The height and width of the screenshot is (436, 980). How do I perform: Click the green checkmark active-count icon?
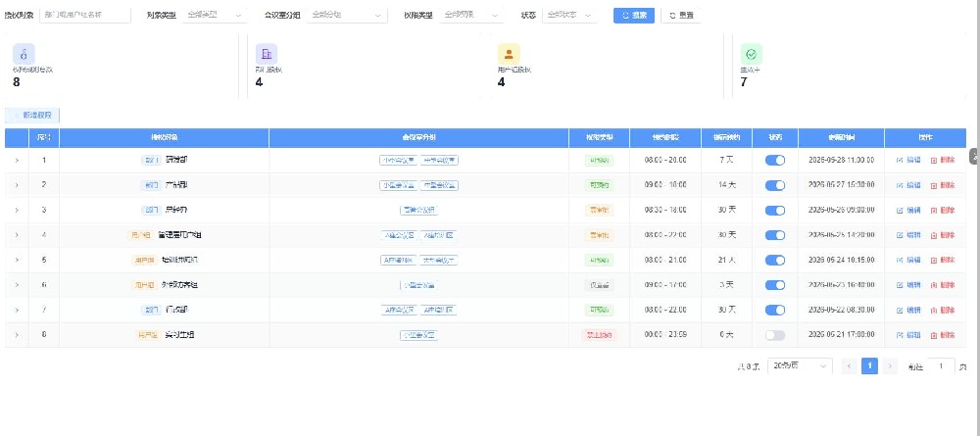(x=752, y=54)
